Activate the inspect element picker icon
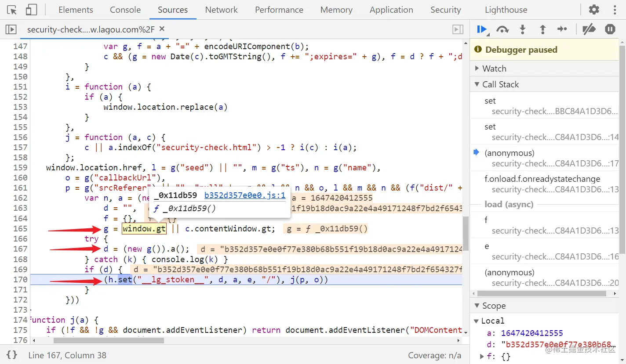626x364 pixels. click(12, 10)
